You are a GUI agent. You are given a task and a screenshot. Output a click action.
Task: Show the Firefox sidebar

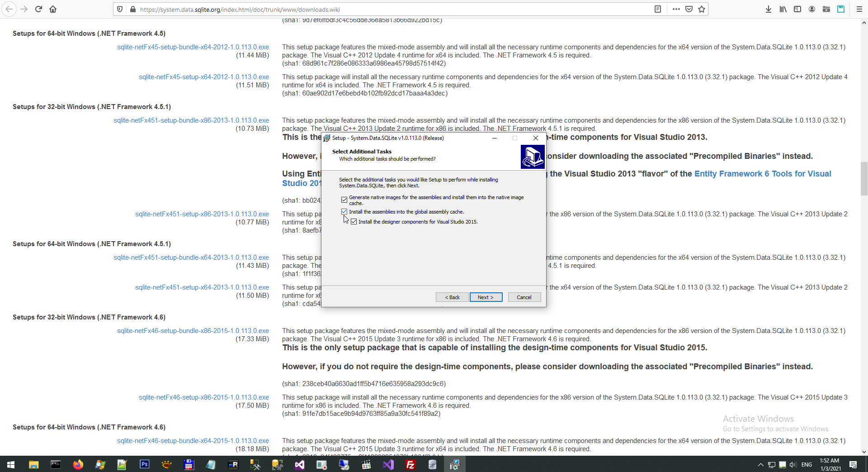797,9
